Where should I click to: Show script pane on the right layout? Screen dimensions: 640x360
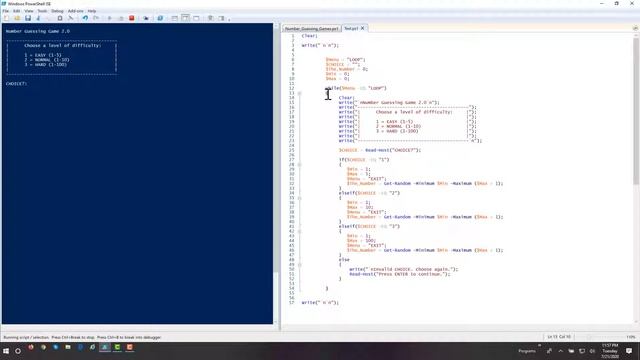click(x=185, y=18)
